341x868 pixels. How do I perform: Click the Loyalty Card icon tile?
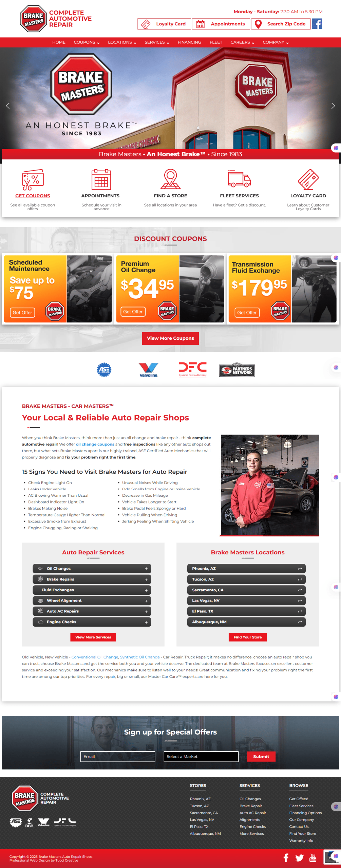coord(308,179)
